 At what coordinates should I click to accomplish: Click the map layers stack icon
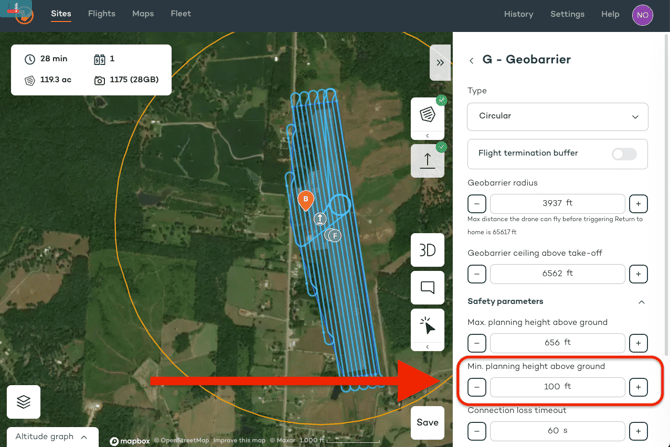(24, 401)
